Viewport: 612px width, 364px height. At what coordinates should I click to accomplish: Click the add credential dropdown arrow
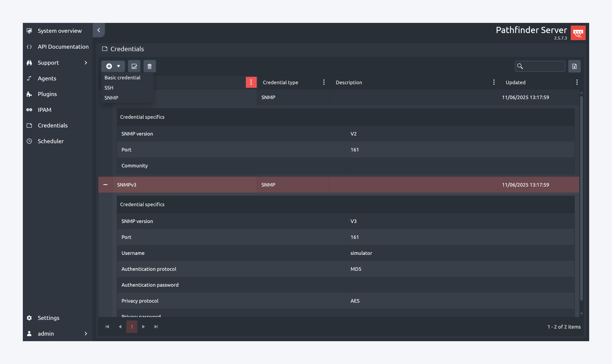pyautogui.click(x=119, y=66)
